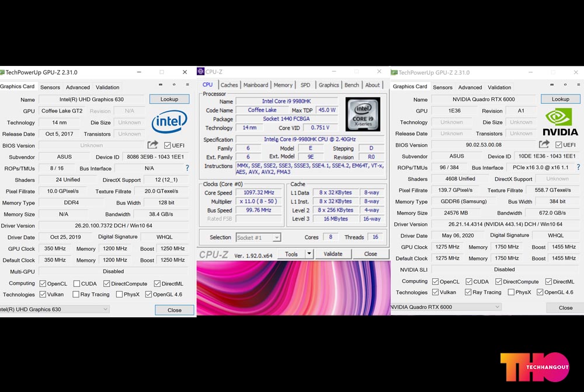Click the Bandwidth 672.0 GB/s field
Viewport: 584px width, 392px height.
[552, 213]
